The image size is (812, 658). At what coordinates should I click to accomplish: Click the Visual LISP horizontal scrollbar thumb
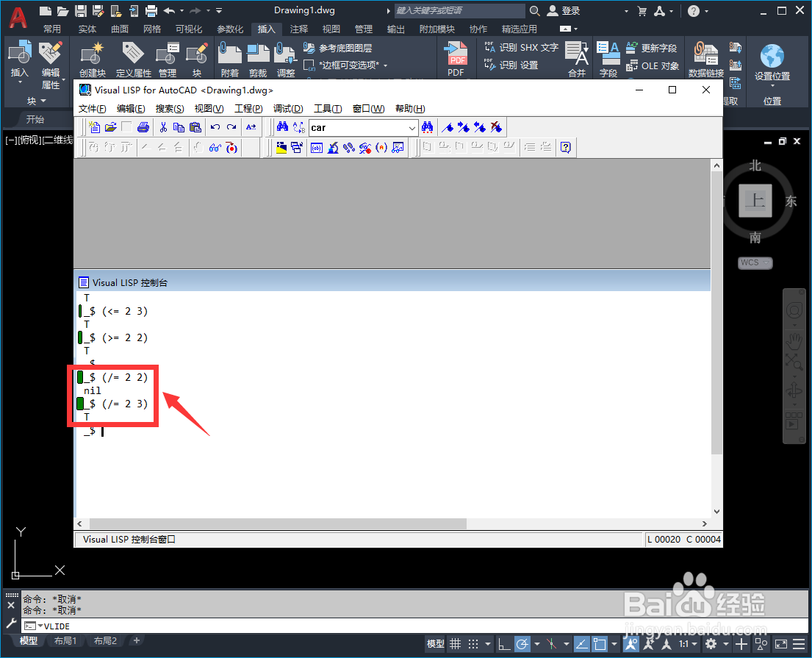[278, 523]
